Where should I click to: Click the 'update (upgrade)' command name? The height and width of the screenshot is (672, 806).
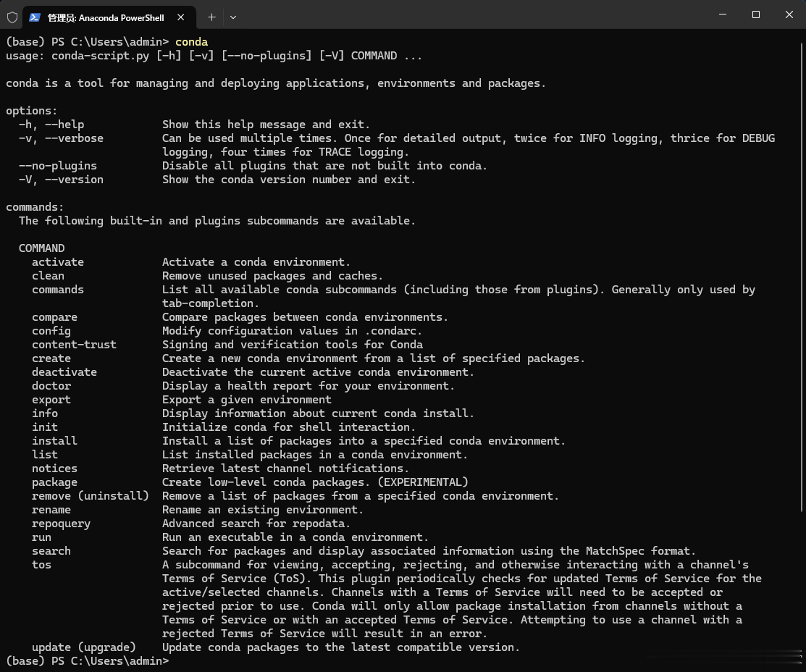click(x=84, y=647)
